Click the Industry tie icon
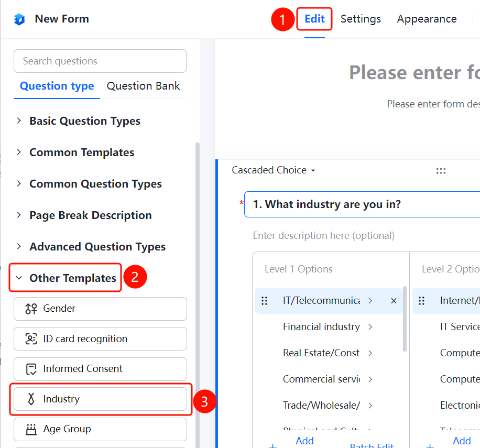The image size is (480, 448). click(31, 399)
